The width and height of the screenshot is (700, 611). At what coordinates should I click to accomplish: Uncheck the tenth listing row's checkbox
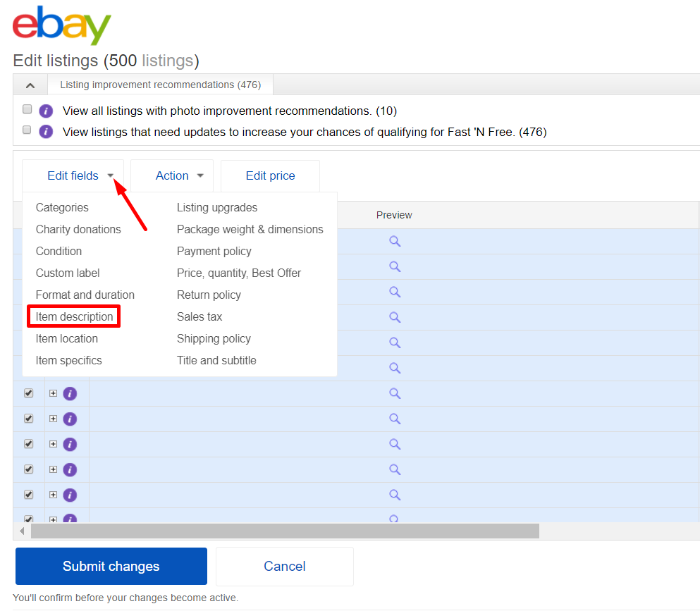click(29, 469)
